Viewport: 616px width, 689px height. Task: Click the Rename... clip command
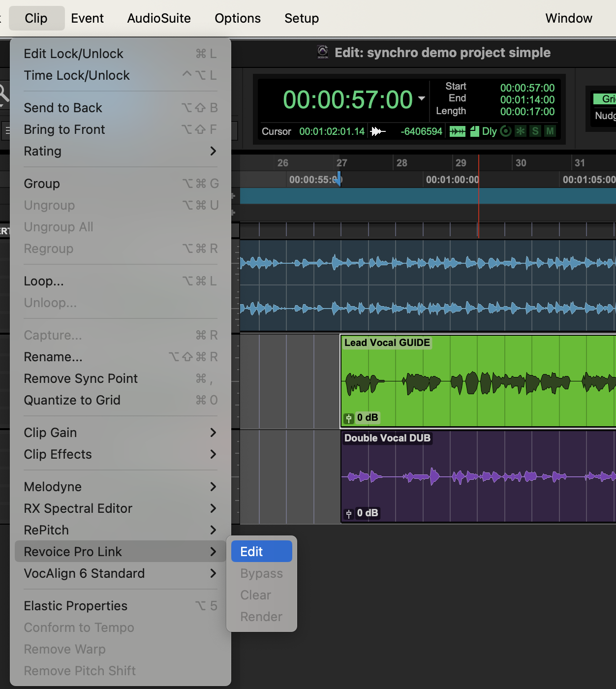(x=53, y=357)
